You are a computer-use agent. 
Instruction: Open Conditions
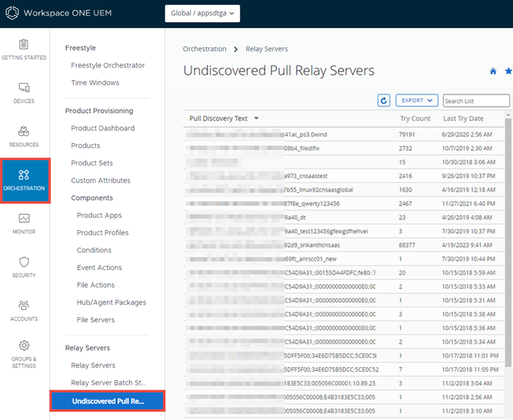(x=94, y=250)
